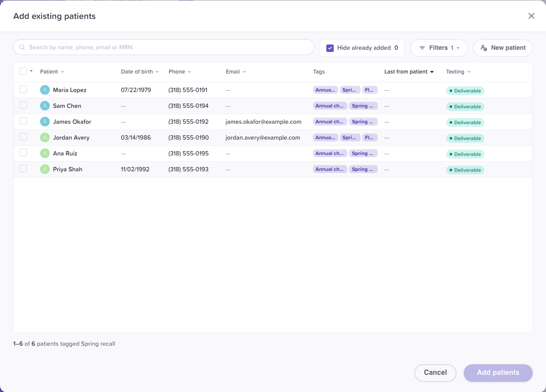Click phone (318) 555-0195

(188, 153)
